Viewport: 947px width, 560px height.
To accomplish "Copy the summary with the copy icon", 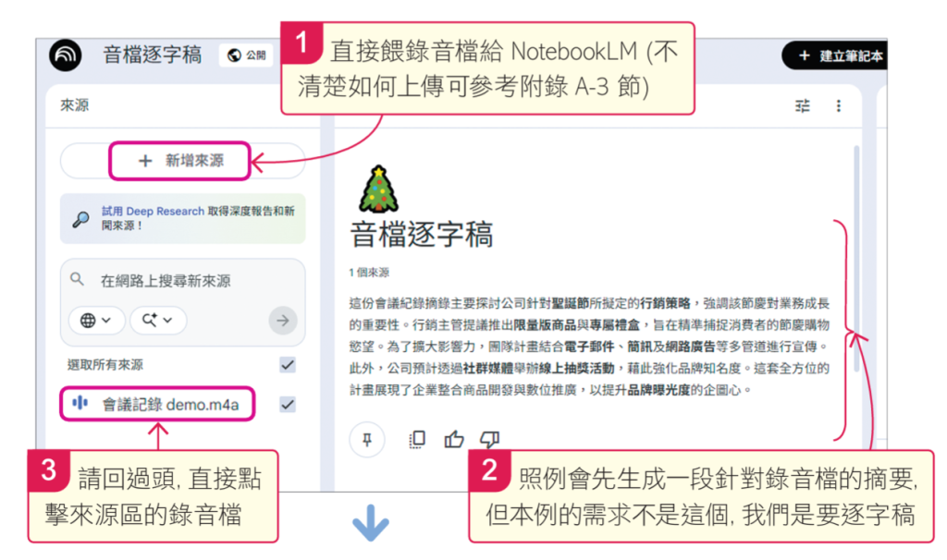I will coord(417,439).
